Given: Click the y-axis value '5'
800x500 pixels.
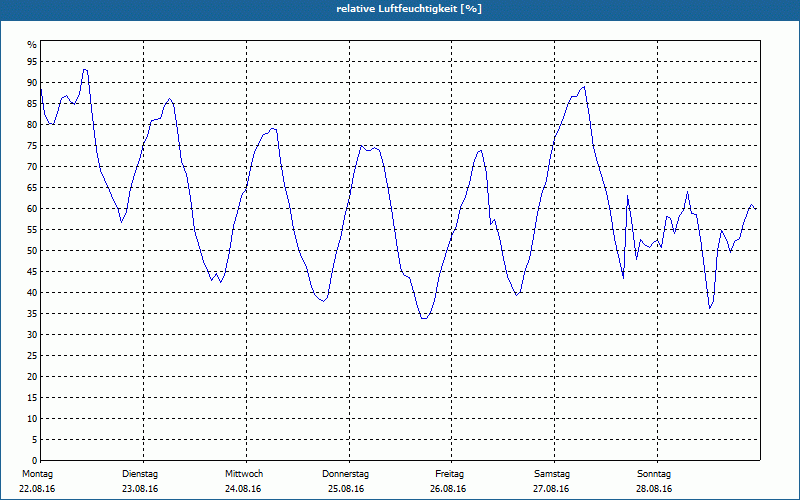Looking at the screenshot, I should coord(35,440).
